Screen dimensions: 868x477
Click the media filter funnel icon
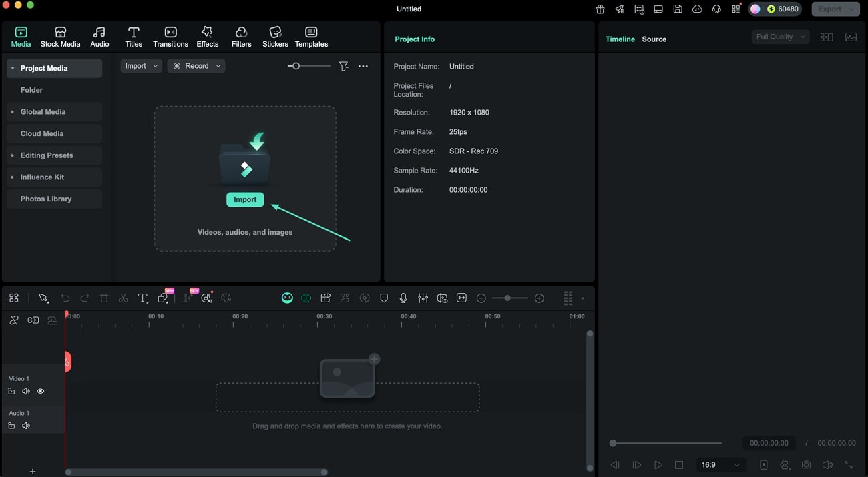tap(343, 66)
